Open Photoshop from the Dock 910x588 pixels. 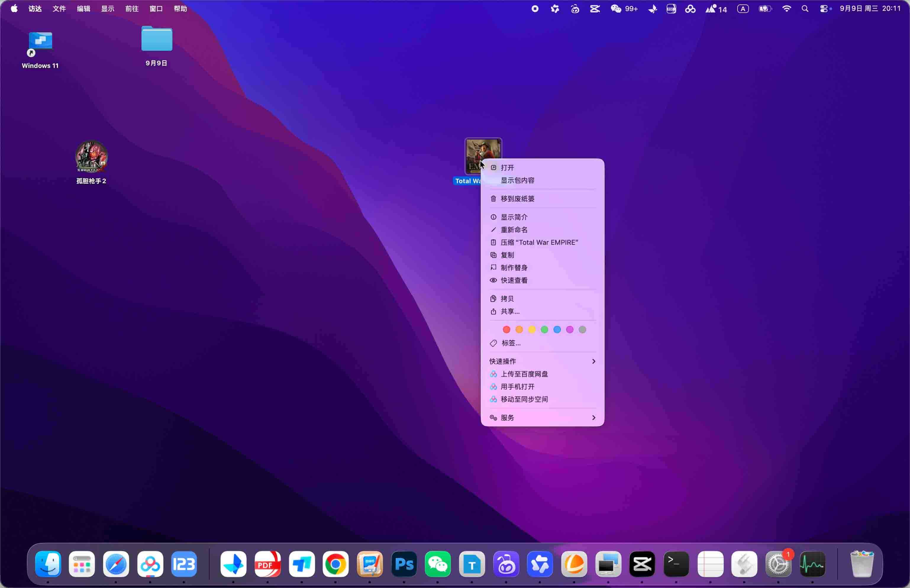point(404,564)
